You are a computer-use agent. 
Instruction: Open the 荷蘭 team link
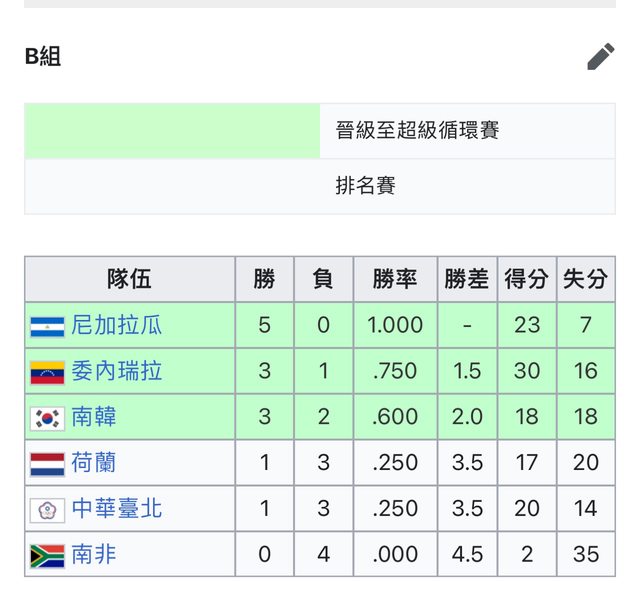[93, 463]
